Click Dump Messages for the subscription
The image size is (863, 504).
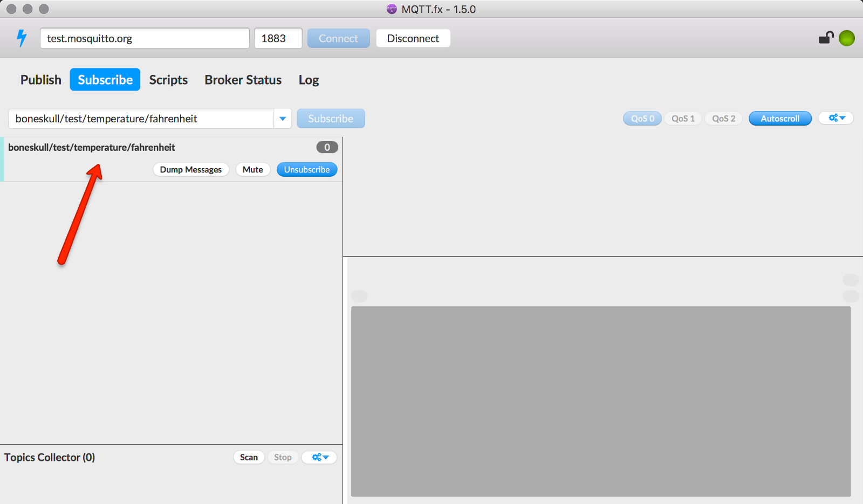click(x=191, y=169)
